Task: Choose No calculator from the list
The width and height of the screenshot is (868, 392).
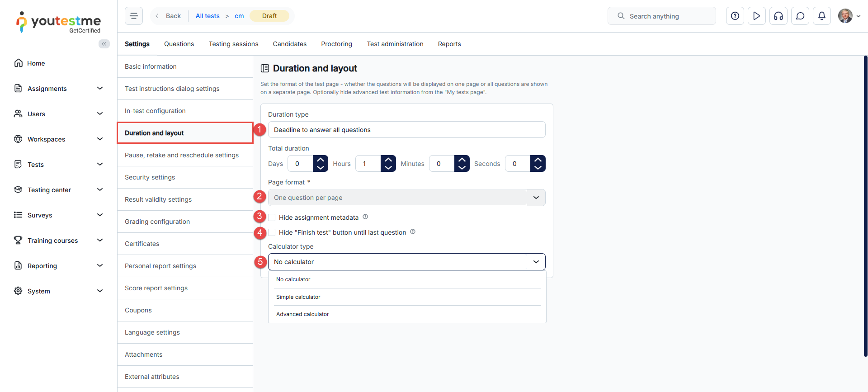Action: 407,279
